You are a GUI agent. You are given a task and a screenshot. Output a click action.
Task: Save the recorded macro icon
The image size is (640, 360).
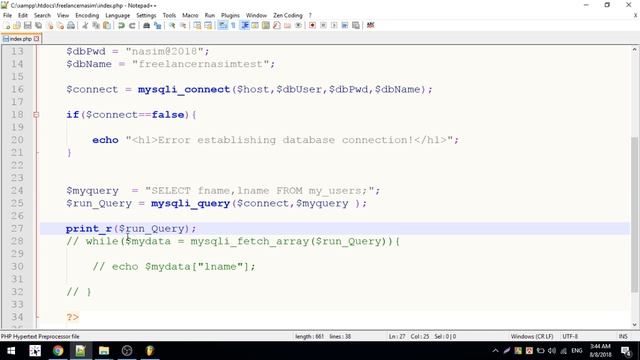[x=356, y=25]
